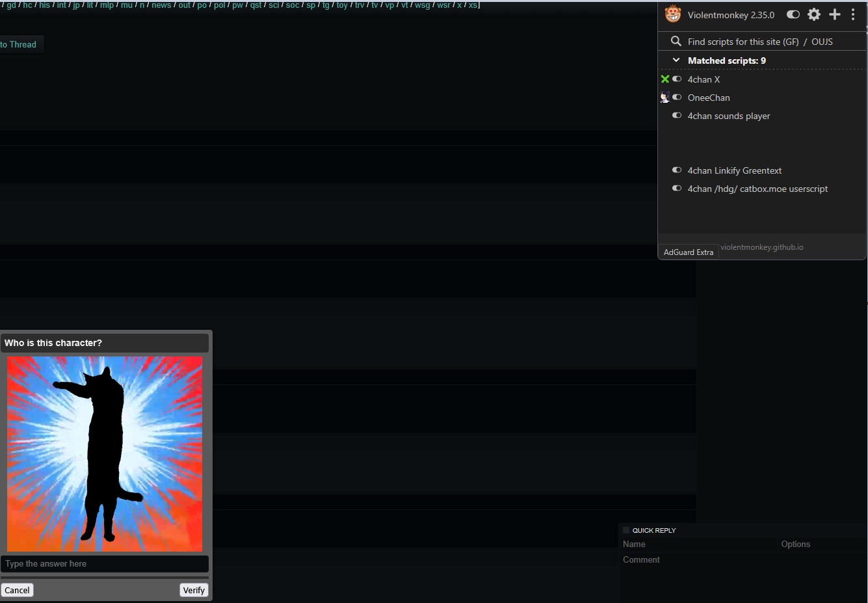Go to the jp board link
Viewport: 868px width, 603px height.
click(x=76, y=5)
